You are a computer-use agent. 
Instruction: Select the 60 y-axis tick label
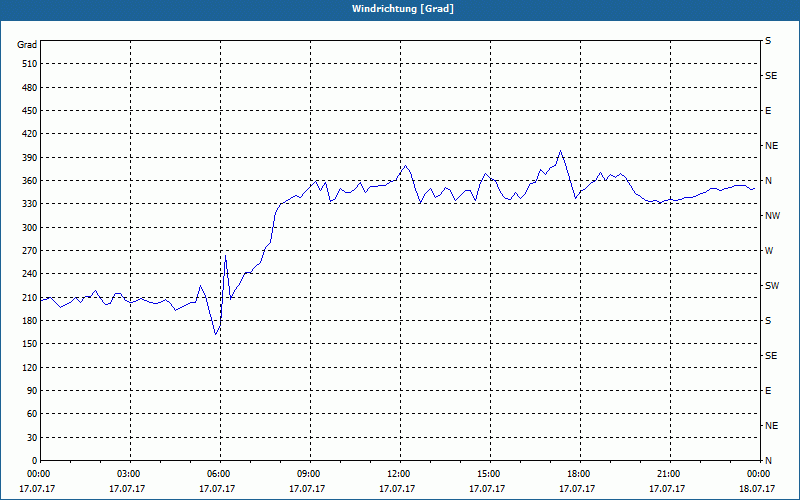click(32, 414)
